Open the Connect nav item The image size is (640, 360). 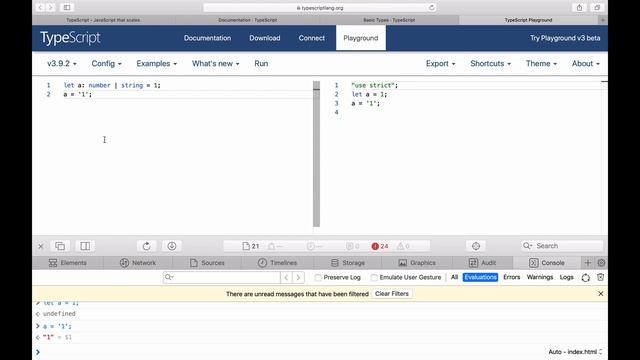tap(311, 38)
